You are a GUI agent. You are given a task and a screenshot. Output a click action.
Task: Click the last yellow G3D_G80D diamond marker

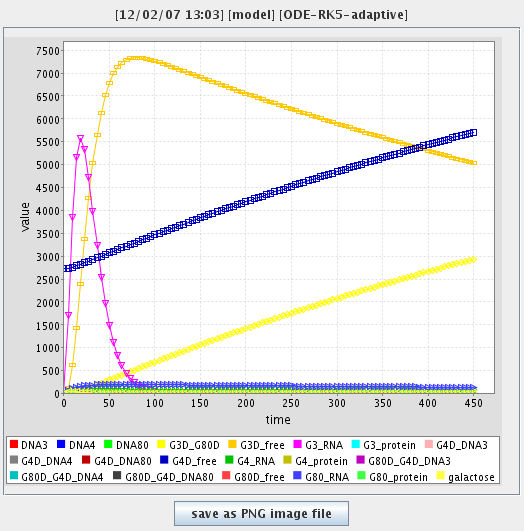(474, 259)
